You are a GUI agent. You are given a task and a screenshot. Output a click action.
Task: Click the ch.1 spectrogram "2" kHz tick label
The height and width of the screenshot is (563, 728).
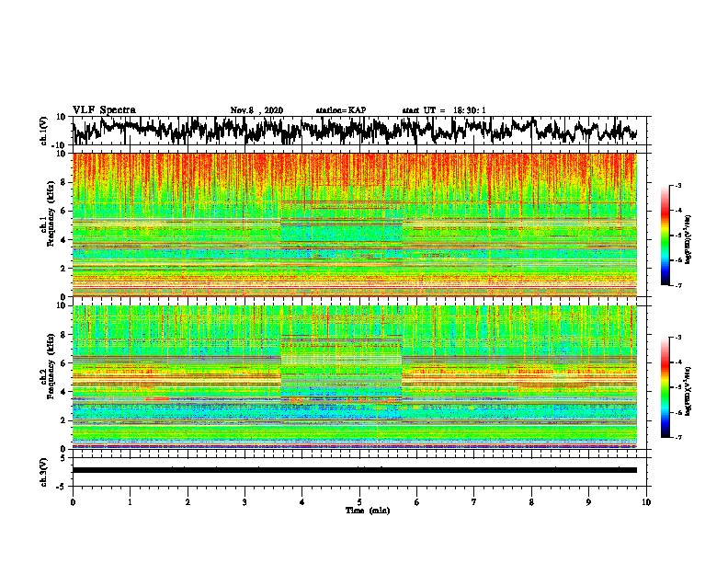pyautogui.click(x=63, y=268)
